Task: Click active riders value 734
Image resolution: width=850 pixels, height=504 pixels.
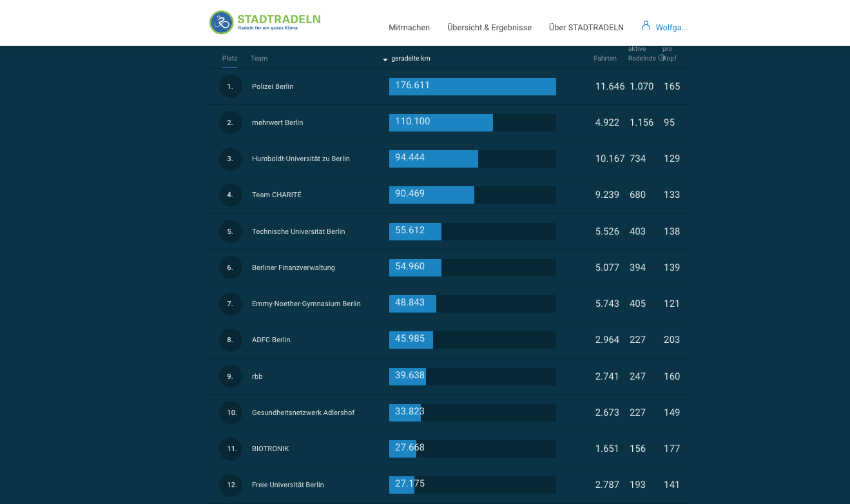Action: [638, 159]
